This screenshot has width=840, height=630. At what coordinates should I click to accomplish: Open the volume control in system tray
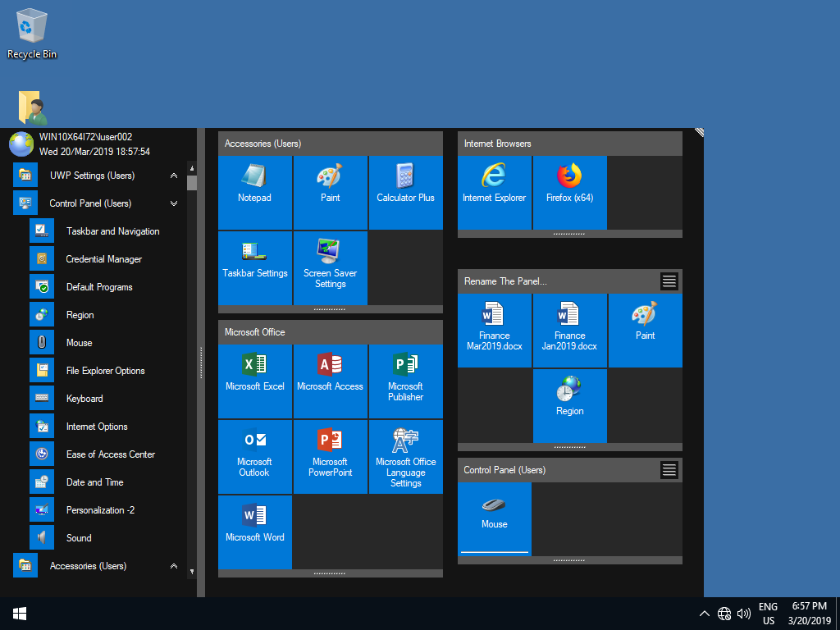[x=744, y=614]
